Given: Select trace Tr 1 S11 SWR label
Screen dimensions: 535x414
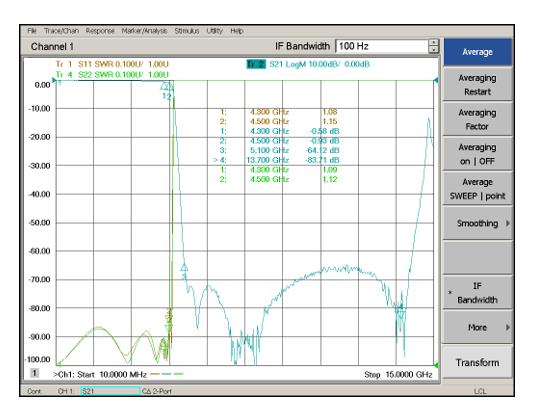Looking at the screenshot, I should (x=112, y=64).
